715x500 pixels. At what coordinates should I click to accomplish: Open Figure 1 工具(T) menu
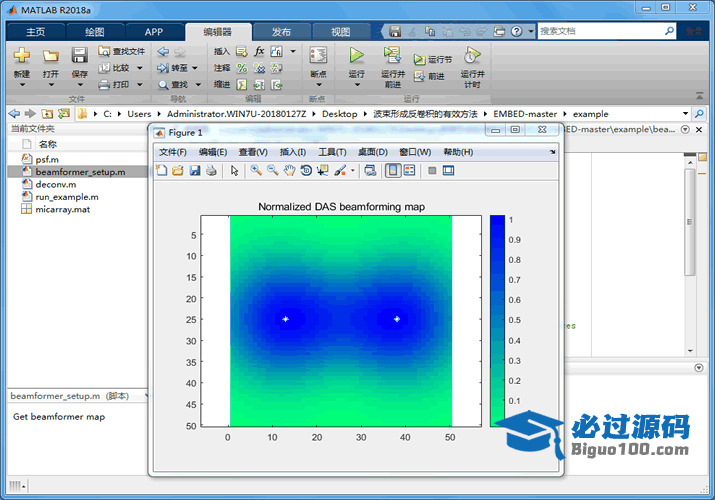(x=332, y=152)
